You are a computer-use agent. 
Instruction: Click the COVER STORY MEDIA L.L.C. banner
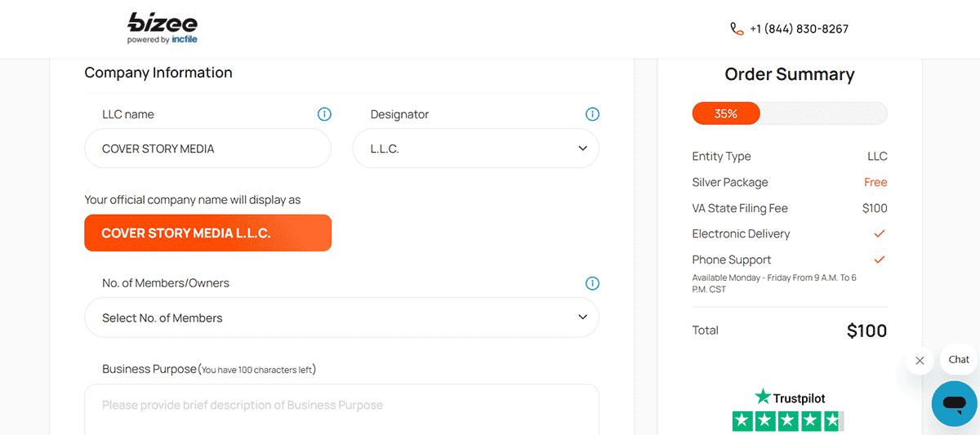[x=207, y=233]
